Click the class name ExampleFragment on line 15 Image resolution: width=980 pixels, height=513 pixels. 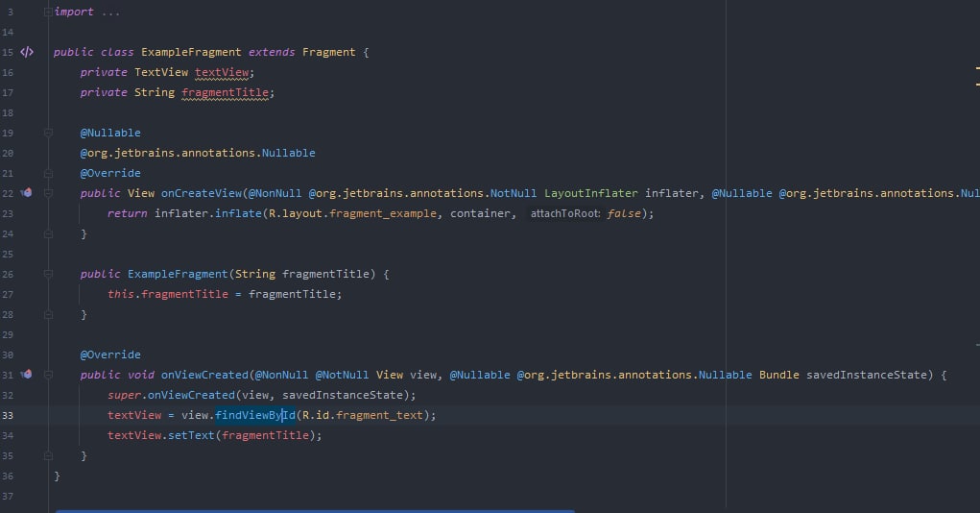(x=191, y=52)
